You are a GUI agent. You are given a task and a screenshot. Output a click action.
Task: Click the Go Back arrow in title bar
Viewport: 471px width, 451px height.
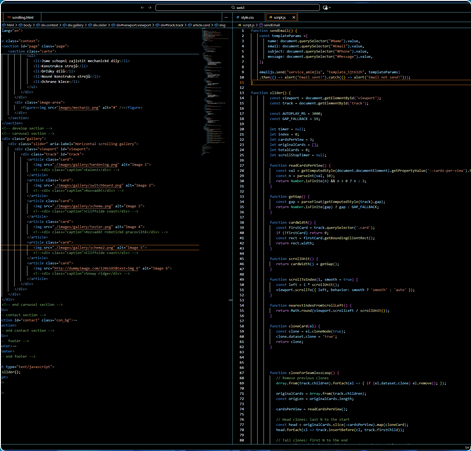(142, 7)
